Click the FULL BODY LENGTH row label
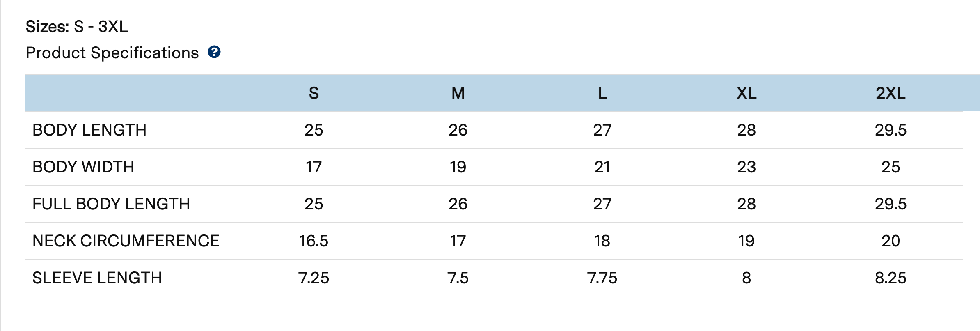Image resolution: width=980 pixels, height=331 pixels. point(111,204)
